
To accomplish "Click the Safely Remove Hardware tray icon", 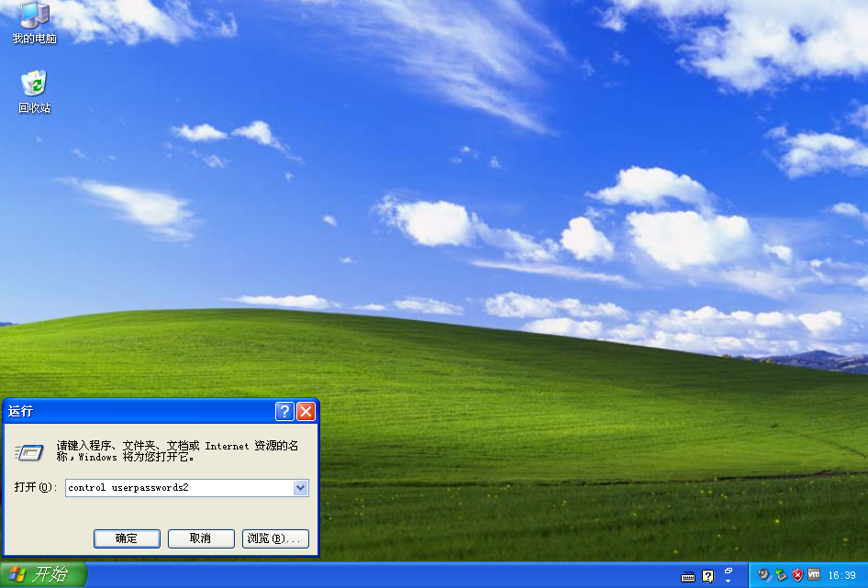I will pyautogui.click(x=779, y=575).
